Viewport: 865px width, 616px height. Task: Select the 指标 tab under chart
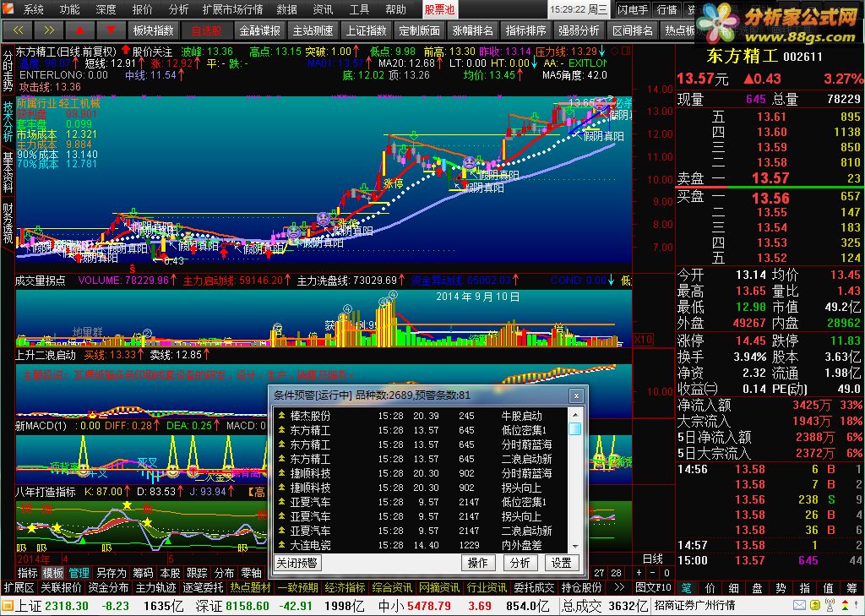(x=28, y=573)
